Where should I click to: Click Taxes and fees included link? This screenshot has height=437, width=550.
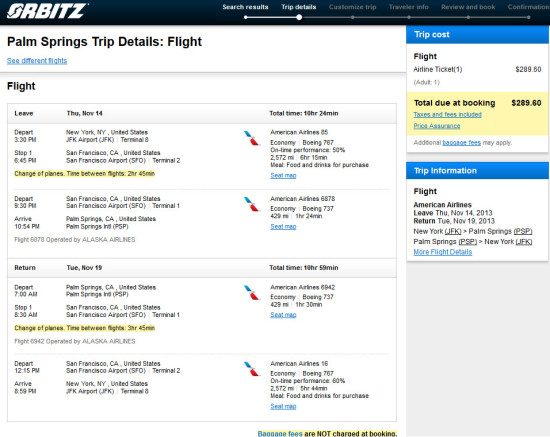coord(447,114)
